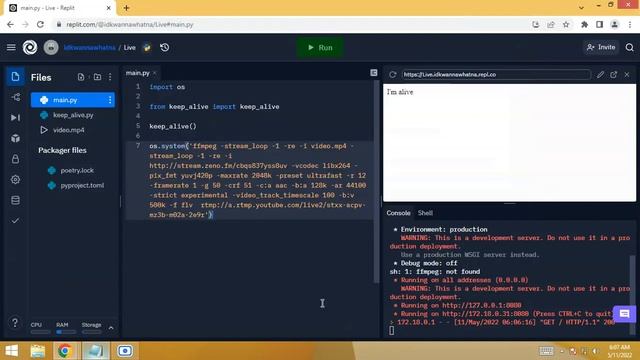The image size is (640, 360).
Task: Click the Replit logo icon
Action: [30, 48]
